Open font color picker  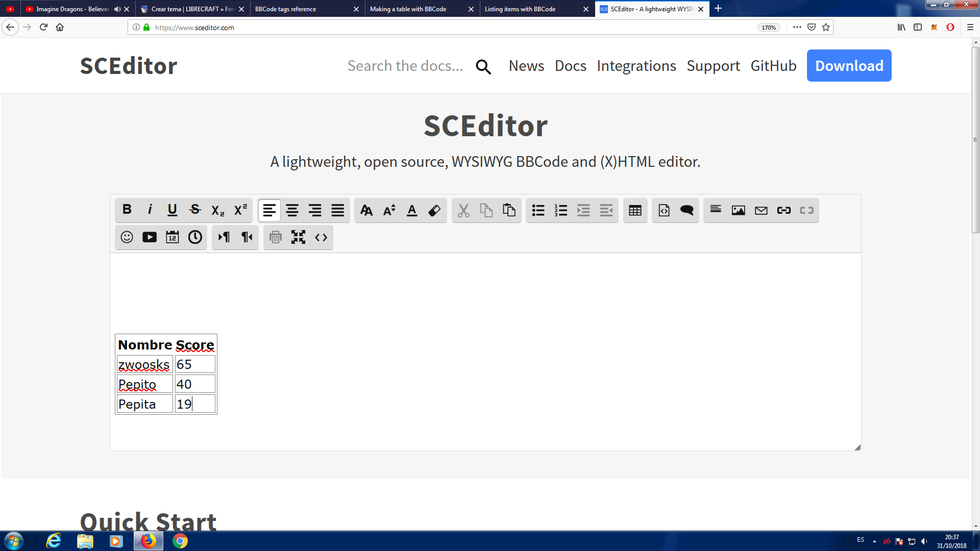(x=412, y=210)
